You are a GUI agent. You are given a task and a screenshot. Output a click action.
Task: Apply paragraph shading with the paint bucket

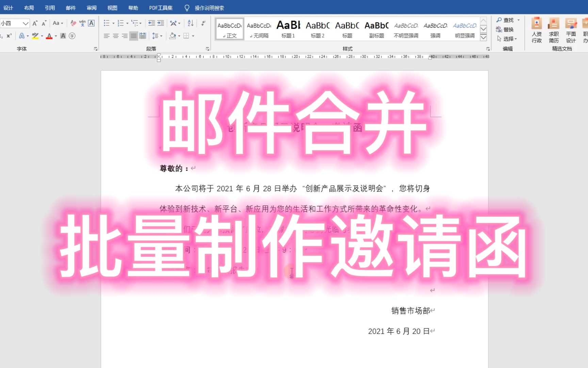173,36
